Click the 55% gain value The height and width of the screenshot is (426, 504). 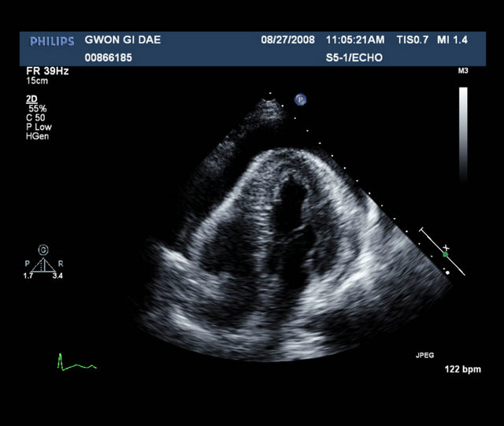tap(38, 109)
